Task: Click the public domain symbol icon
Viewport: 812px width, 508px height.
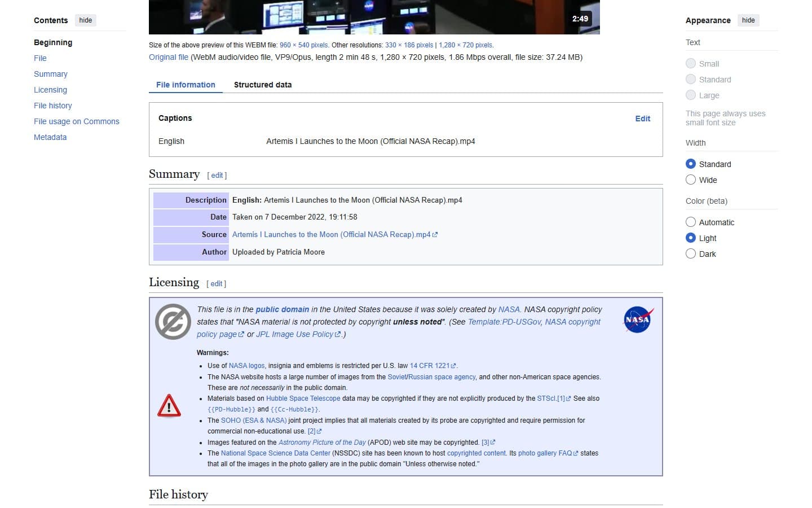Action: click(173, 322)
